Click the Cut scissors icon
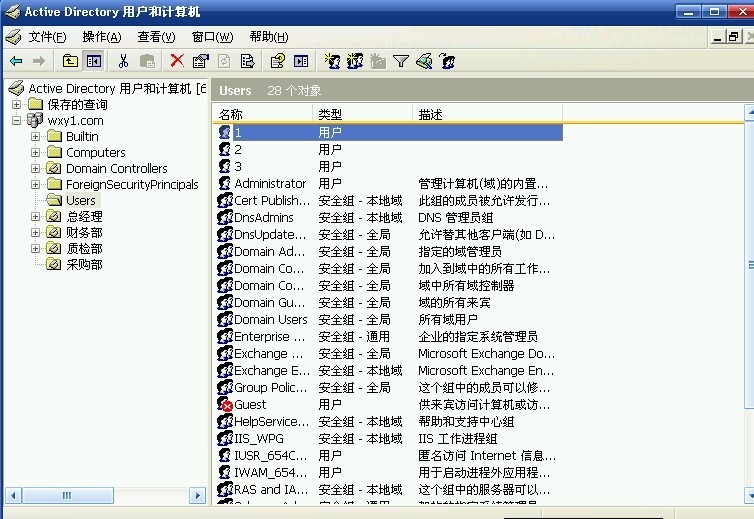754x519 pixels. click(124, 61)
